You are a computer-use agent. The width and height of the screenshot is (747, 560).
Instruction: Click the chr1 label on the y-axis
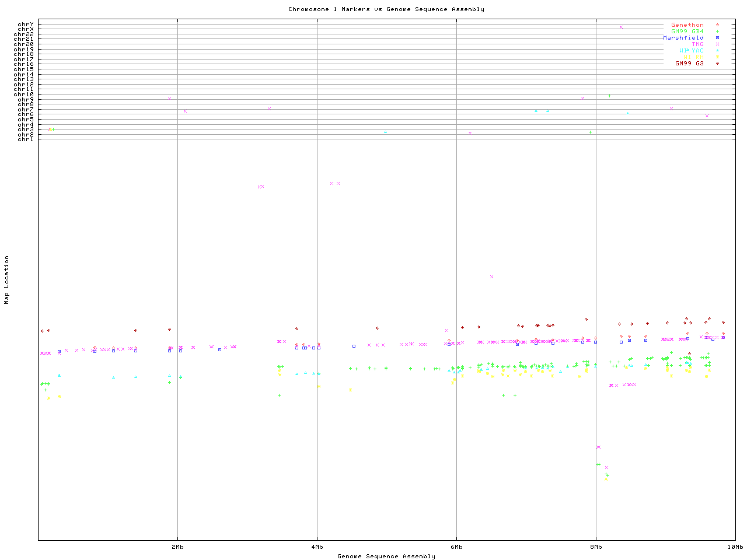[25, 139]
